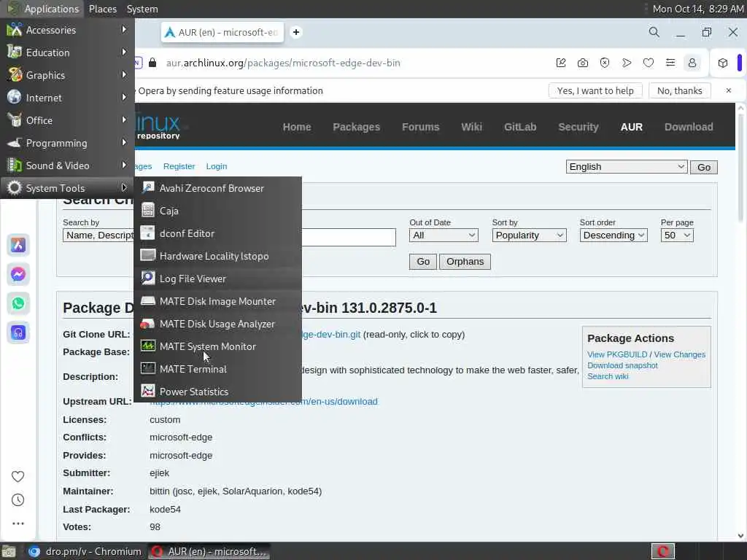Click the Opera search tabs magnifier icon
This screenshot has width=747, height=560.
point(654,32)
